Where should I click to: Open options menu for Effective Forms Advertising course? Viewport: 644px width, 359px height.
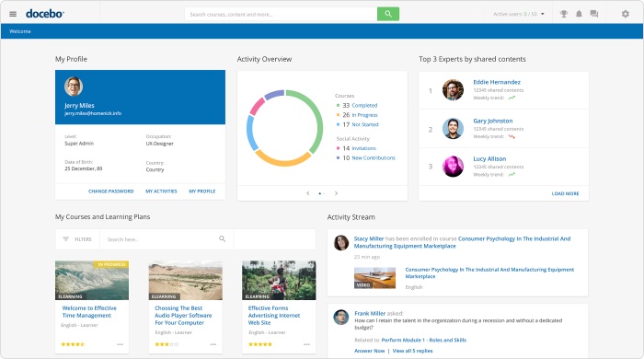tap(306, 344)
